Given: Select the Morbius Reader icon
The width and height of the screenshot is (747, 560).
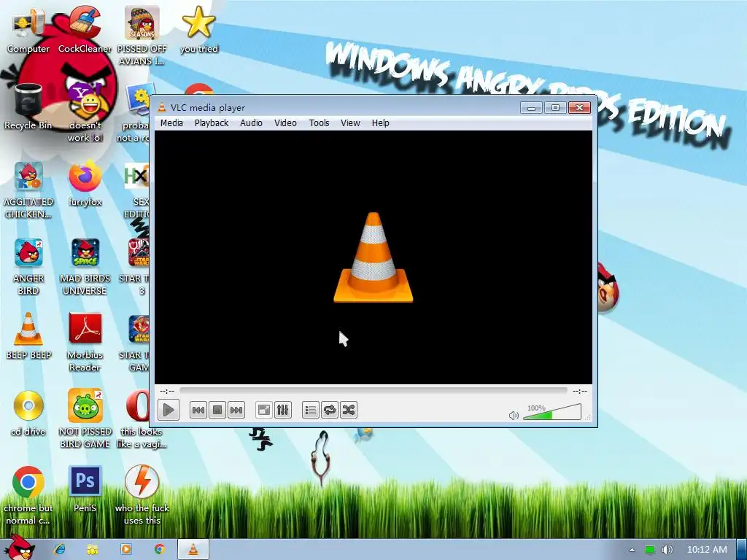Looking at the screenshot, I should (x=85, y=342).
